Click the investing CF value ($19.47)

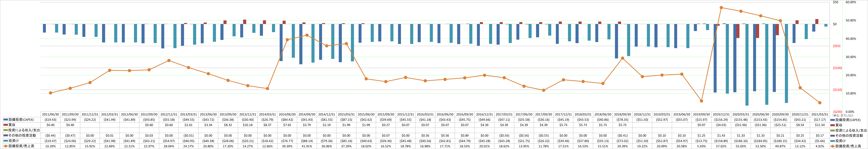[x=51, y=141]
